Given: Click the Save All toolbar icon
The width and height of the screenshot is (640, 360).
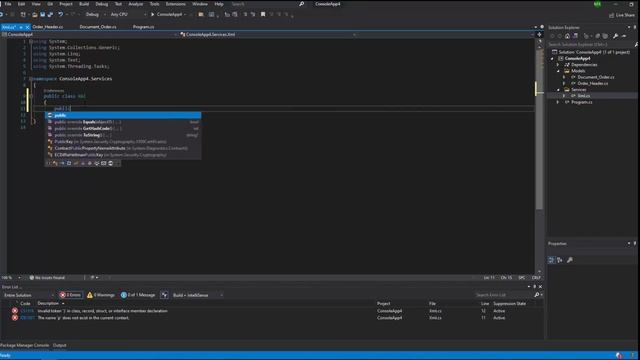Looking at the screenshot, I should click(50, 14).
